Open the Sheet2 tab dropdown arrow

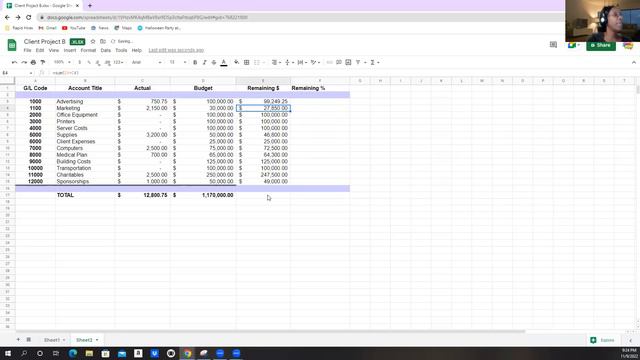(97, 340)
